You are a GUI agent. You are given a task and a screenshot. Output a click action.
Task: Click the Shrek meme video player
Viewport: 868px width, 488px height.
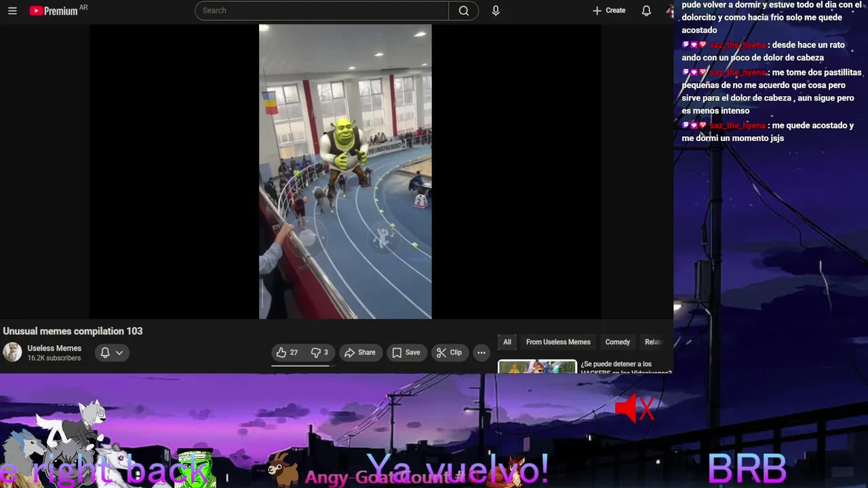click(345, 171)
